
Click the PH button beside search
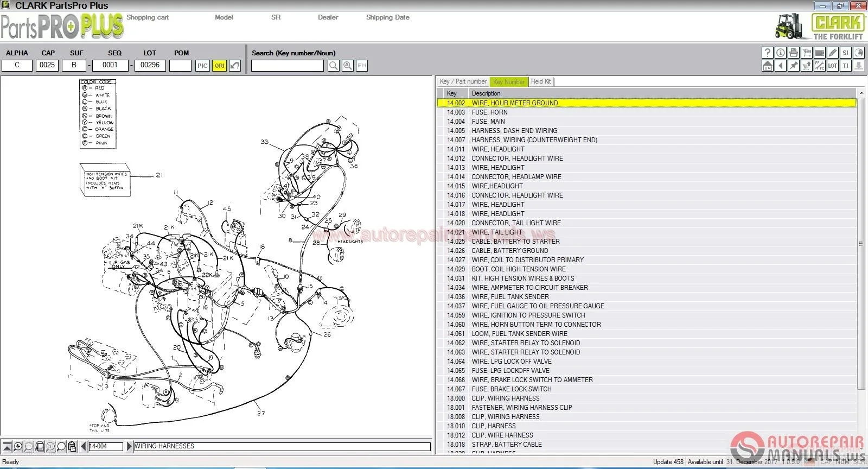coord(362,66)
